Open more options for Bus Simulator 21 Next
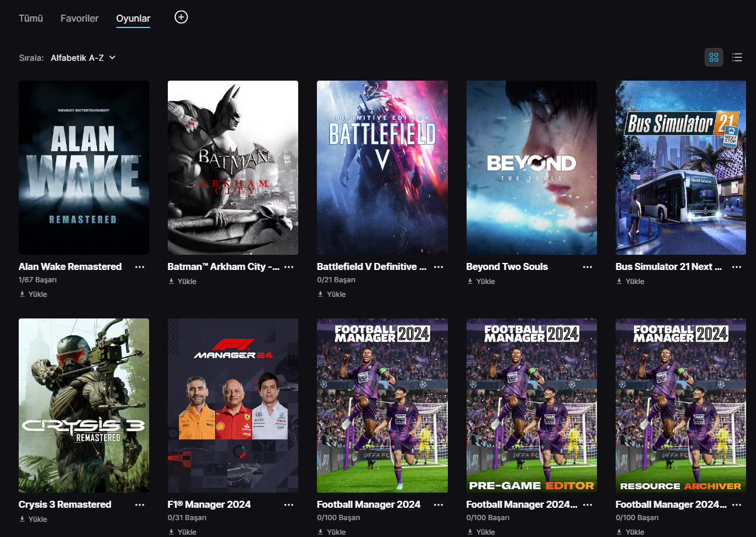This screenshot has height=537, width=756. tap(737, 266)
